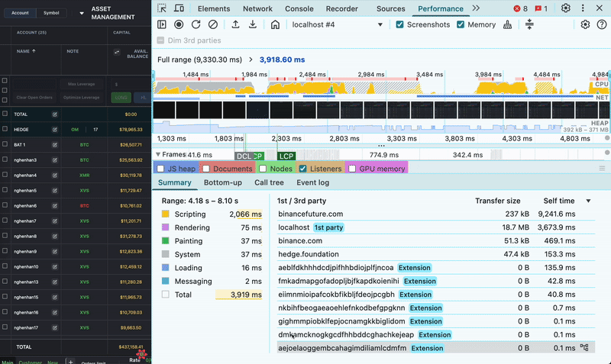Disable the Screenshots checkbox
Viewport: 611px width, 364px height.
[399, 24]
